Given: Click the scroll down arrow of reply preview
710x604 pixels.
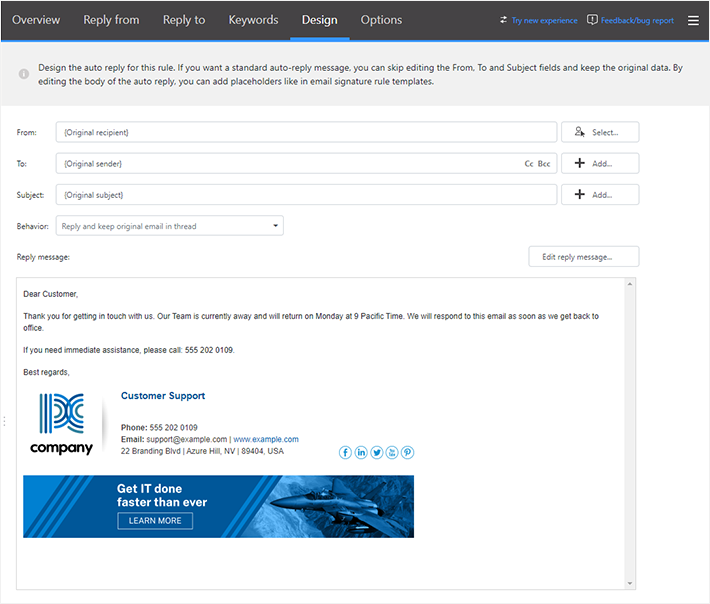Looking at the screenshot, I should (629, 584).
